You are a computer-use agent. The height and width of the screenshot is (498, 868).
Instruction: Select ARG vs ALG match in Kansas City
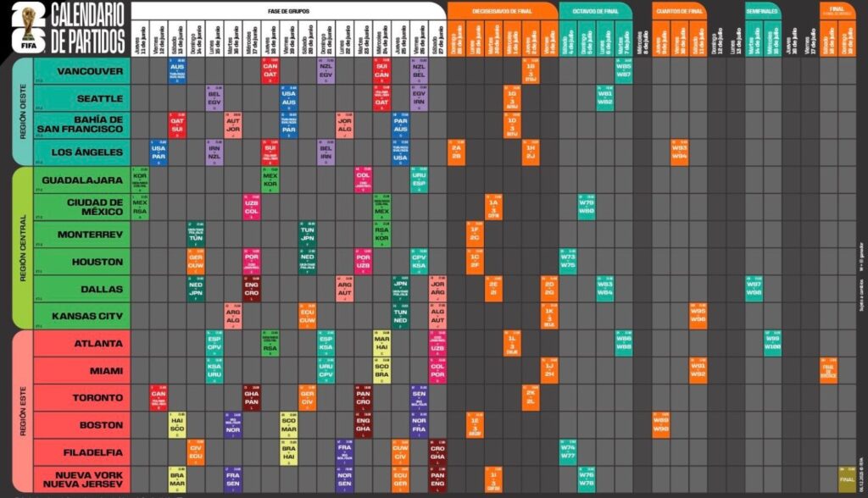coord(232,316)
